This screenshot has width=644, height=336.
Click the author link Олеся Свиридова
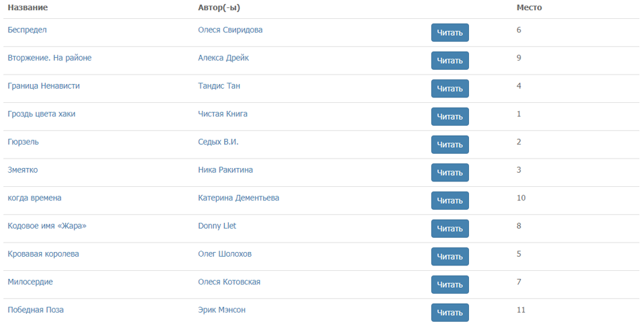230,30
